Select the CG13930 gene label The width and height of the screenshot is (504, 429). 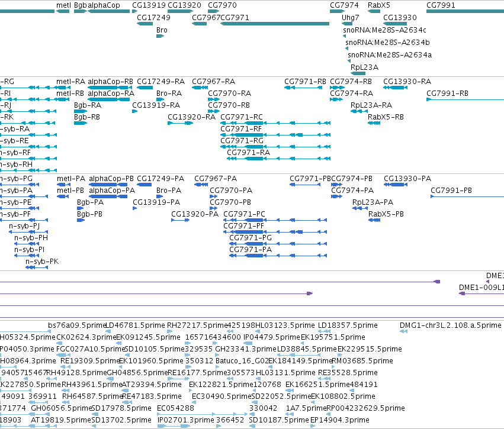click(400, 18)
